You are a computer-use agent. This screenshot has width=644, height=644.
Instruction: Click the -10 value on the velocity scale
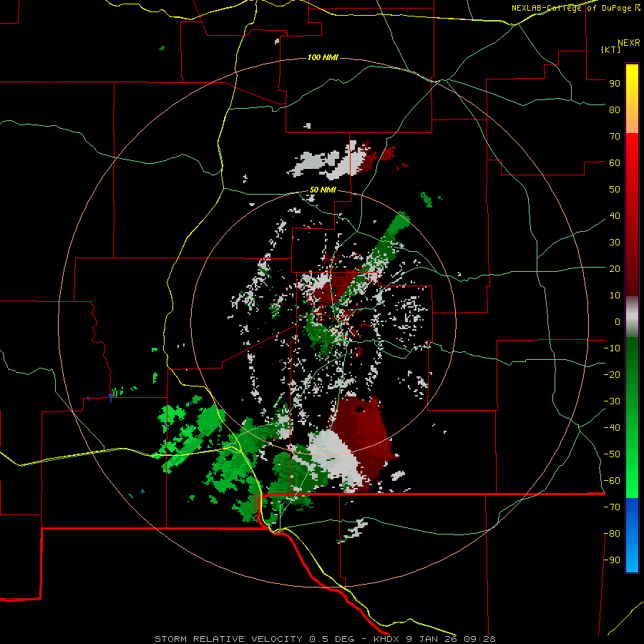coord(612,348)
